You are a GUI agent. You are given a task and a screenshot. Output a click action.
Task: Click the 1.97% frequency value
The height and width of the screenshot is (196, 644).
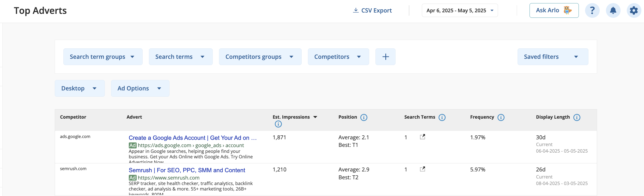tap(478, 137)
